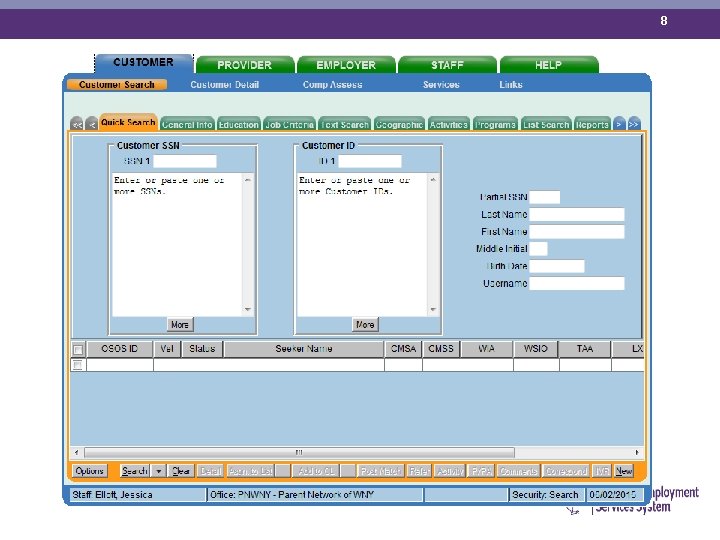Screen dimensions: 720x540
Task: Jump to last tab with double-right arrow
Action: (634, 124)
